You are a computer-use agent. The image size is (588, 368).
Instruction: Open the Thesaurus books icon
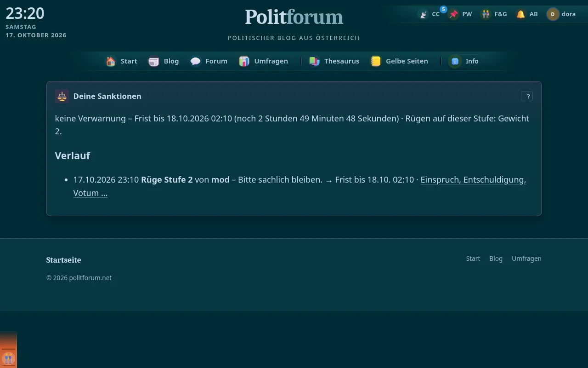315,61
